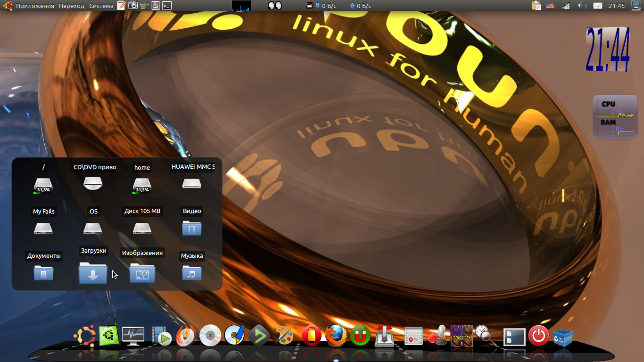The height and width of the screenshot is (362, 644).
Task: Open the purple four-tile game icon in dock
Action: coord(462,336)
